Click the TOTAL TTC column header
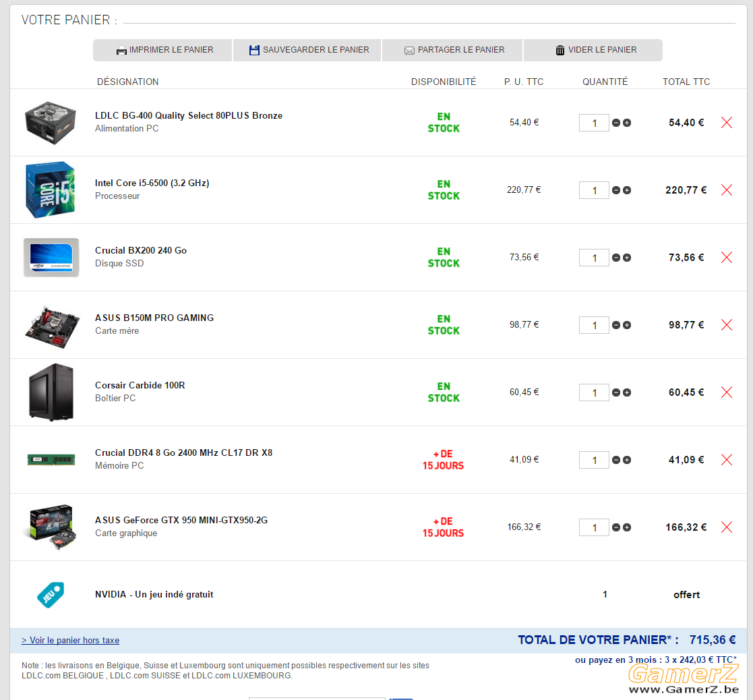The width and height of the screenshot is (753, 700). pyautogui.click(x=686, y=82)
